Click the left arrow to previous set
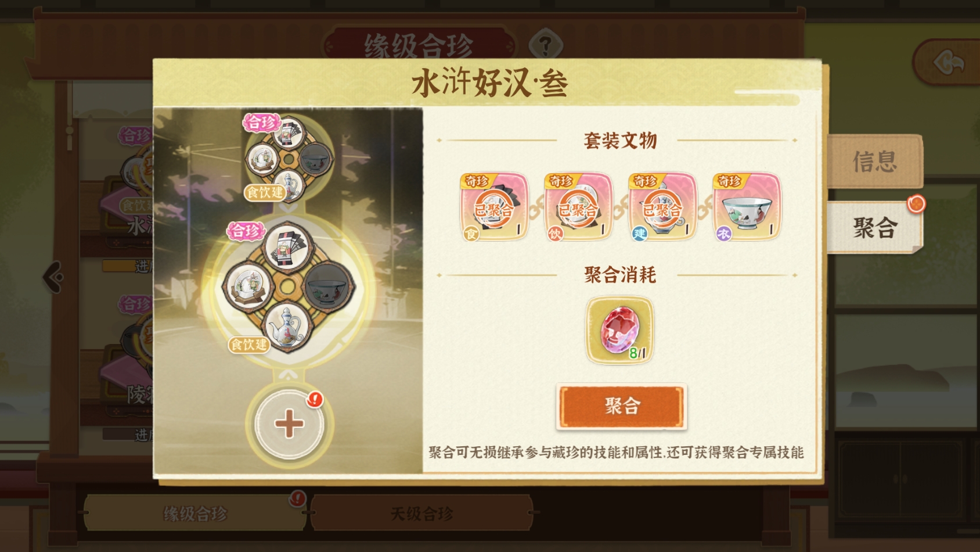This screenshot has height=552, width=980. [54, 277]
